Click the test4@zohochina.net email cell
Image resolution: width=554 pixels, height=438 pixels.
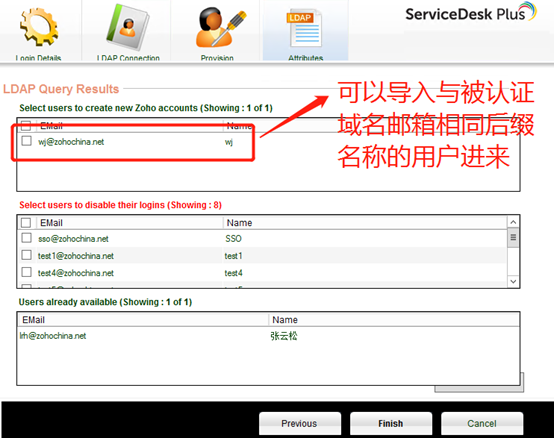(76, 273)
